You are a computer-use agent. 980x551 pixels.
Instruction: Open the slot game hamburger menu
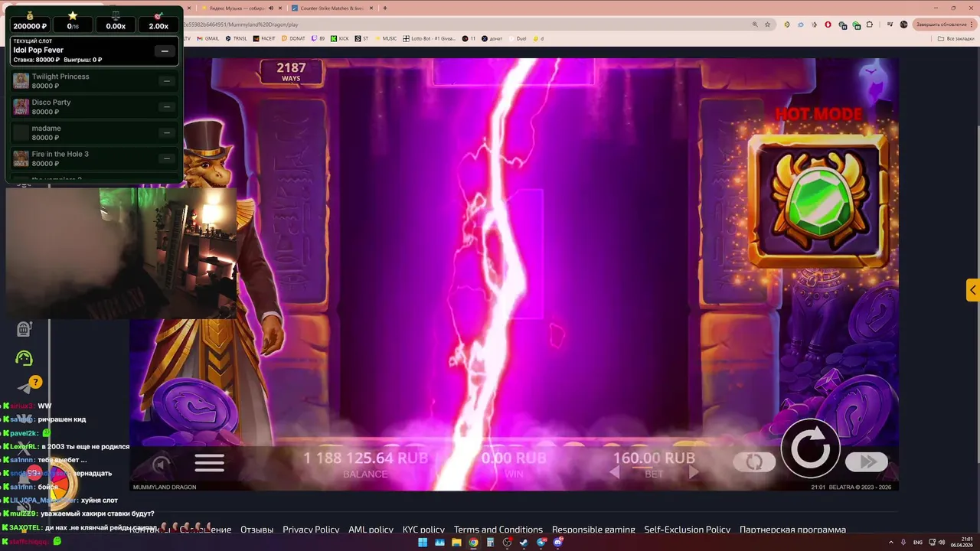(x=209, y=462)
